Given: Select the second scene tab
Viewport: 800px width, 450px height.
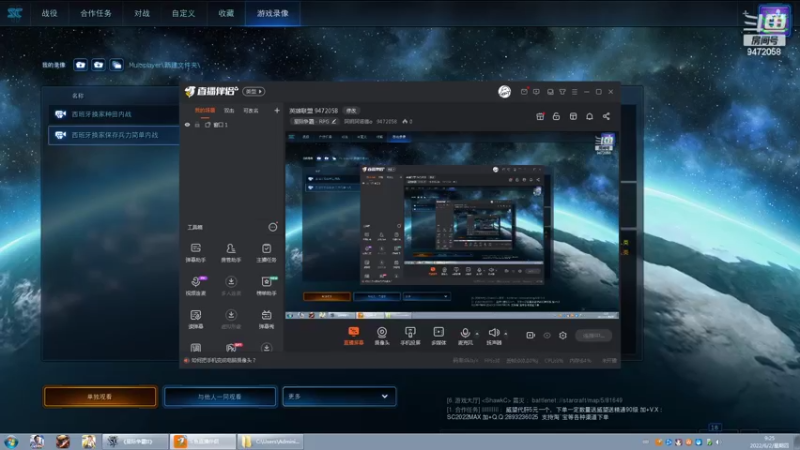Looking at the screenshot, I should point(229,111).
